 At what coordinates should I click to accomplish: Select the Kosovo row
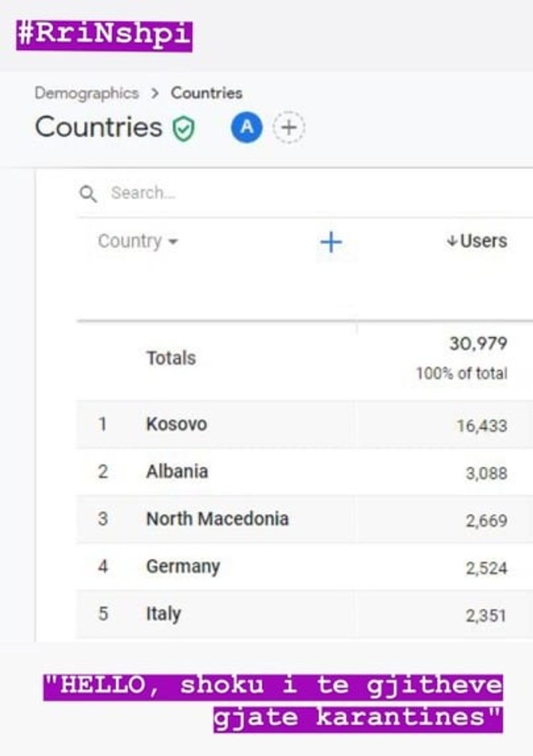tap(176, 424)
